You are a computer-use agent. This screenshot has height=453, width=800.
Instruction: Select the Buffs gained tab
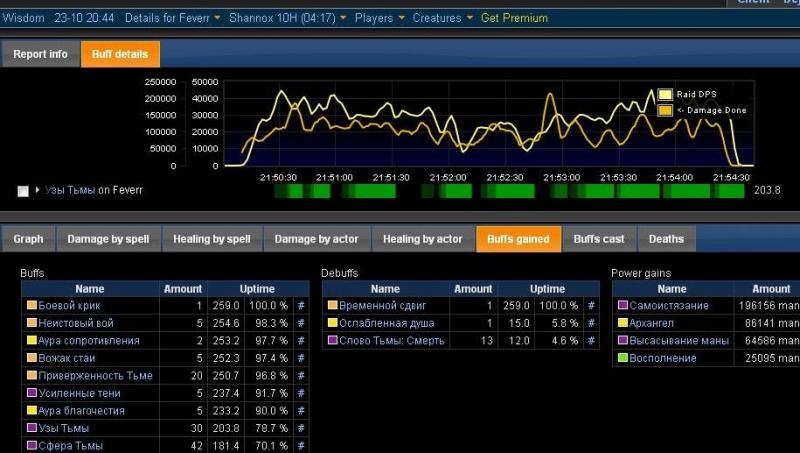518,239
